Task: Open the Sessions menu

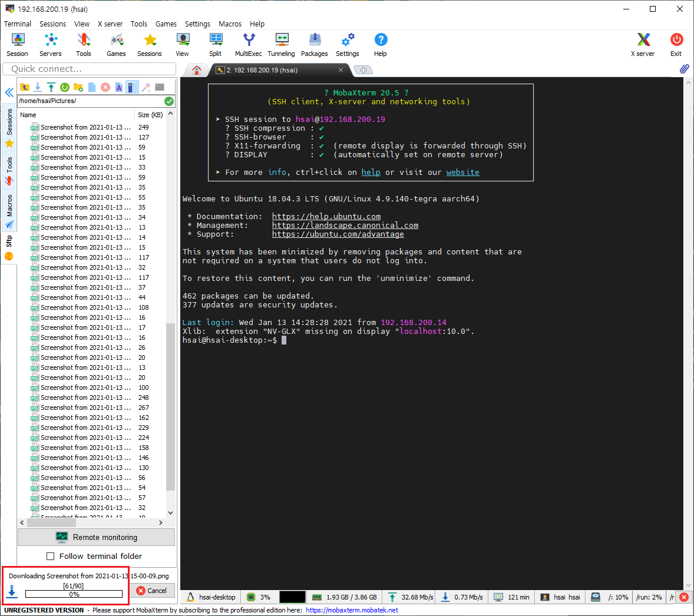Action: (52, 24)
